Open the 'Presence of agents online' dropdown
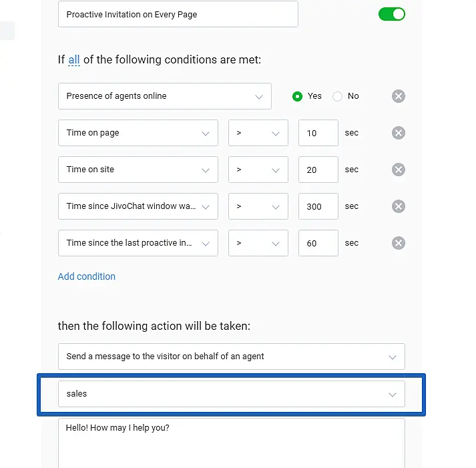This screenshot has height=468, width=476. click(x=164, y=96)
